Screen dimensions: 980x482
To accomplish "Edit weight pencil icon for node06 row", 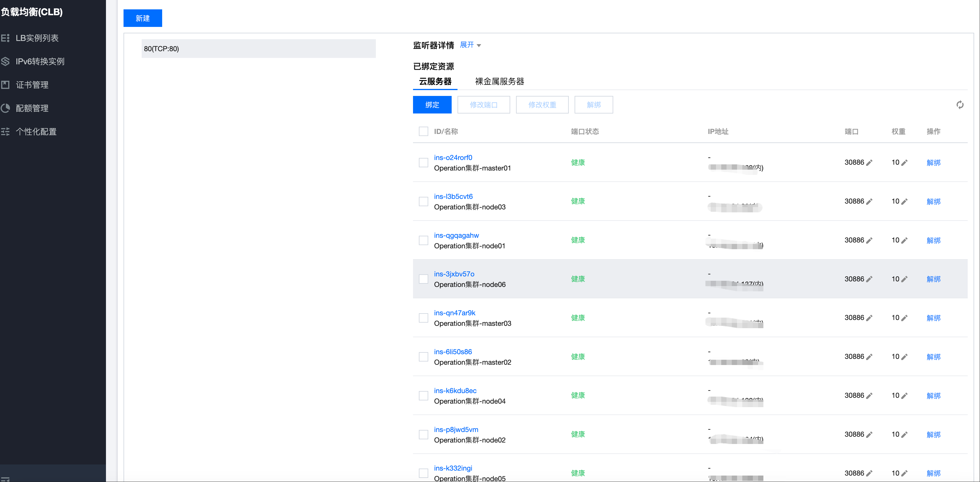I will (905, 279).
